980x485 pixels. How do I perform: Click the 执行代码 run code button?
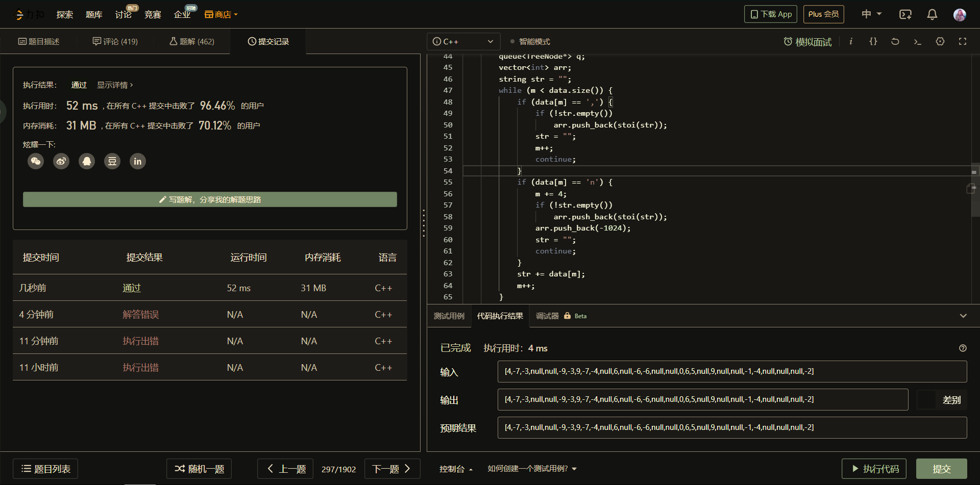click(x=874, y=469)
